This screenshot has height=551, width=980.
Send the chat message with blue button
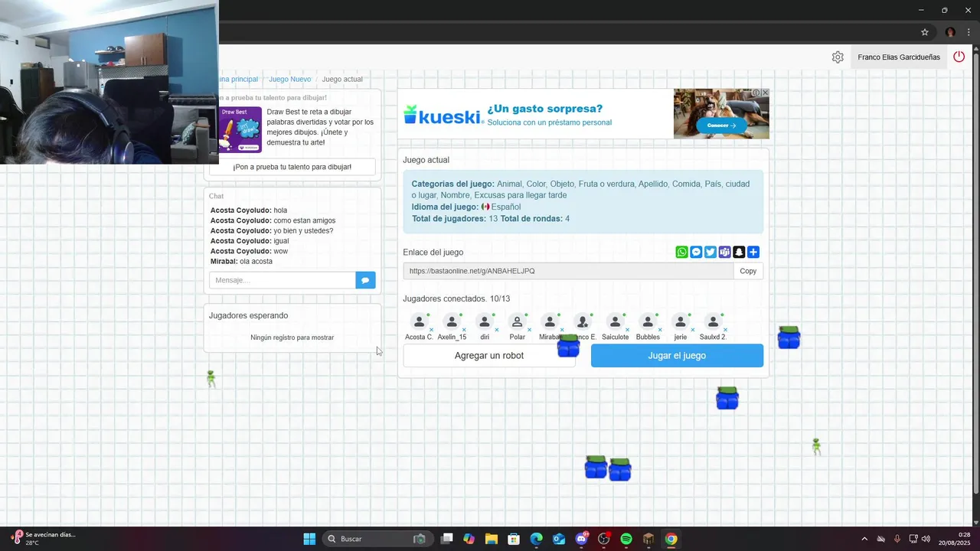point(365,280)
